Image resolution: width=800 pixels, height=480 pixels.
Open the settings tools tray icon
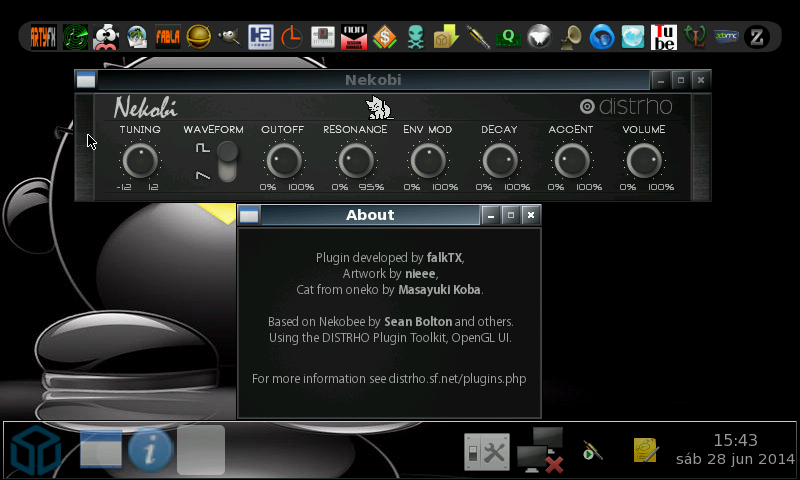pos(487,452)
